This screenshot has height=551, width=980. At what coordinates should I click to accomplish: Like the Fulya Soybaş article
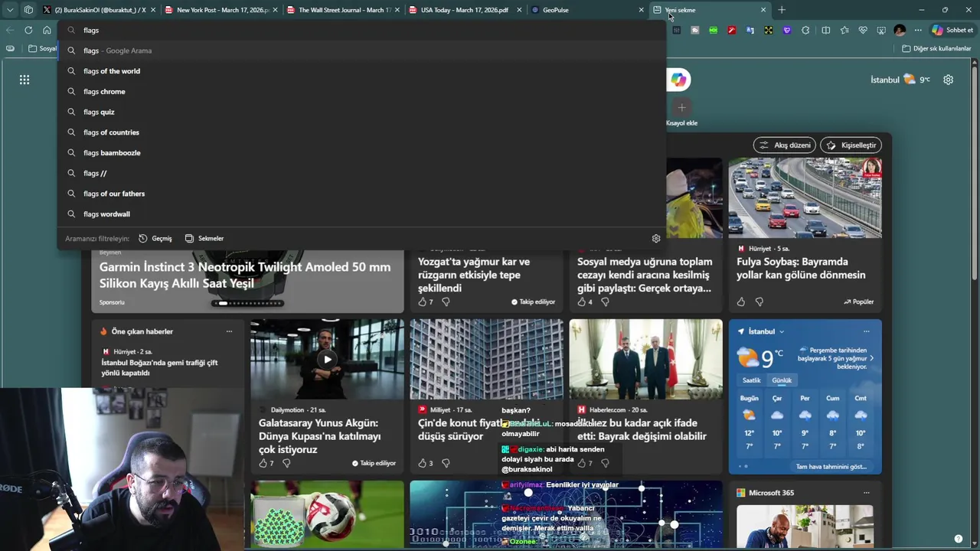click(x=741, y=302)
